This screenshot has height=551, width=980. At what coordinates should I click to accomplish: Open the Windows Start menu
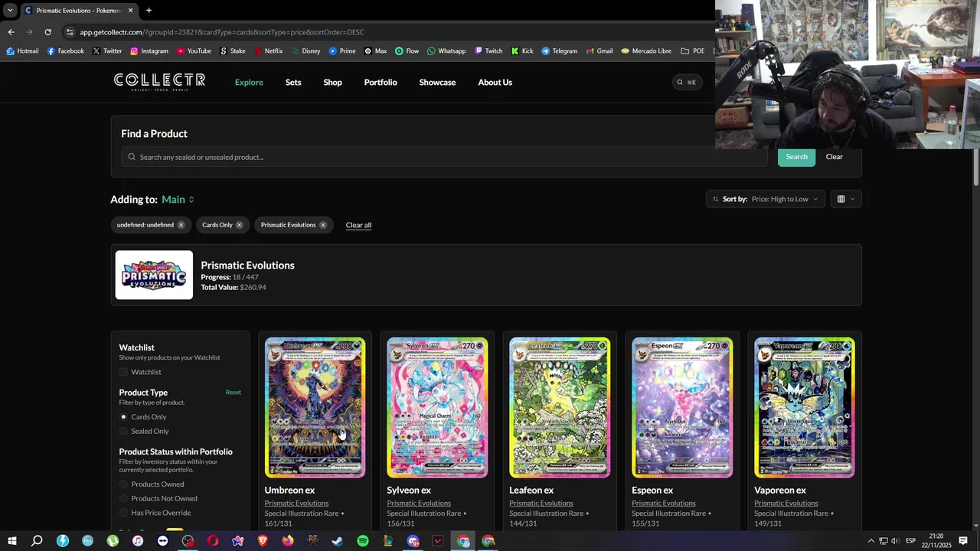[x=12, y=541]
